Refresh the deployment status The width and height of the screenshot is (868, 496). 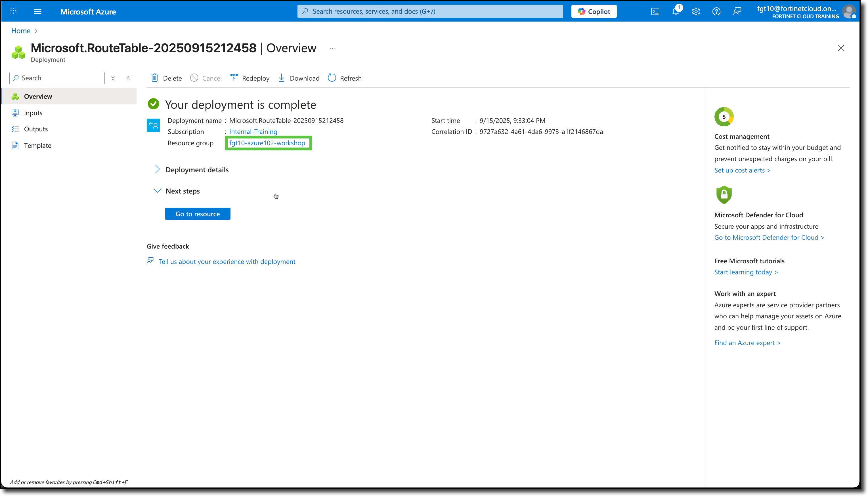click(x=344, y=78)
